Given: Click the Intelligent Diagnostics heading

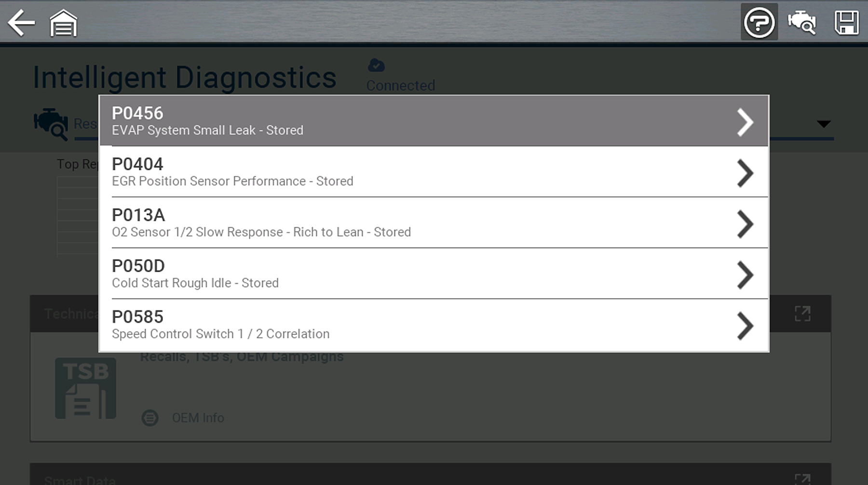Looking at the screenshot, I should click(x=185, y=77).
